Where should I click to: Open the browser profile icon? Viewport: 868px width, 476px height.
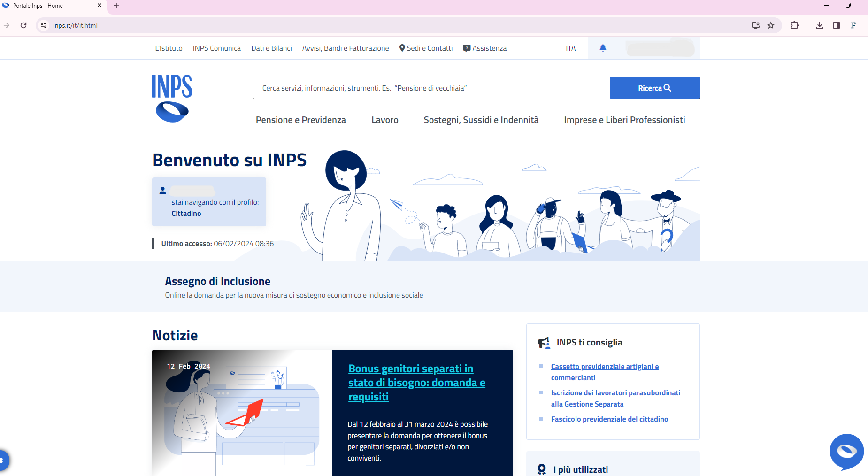[853, 25]
